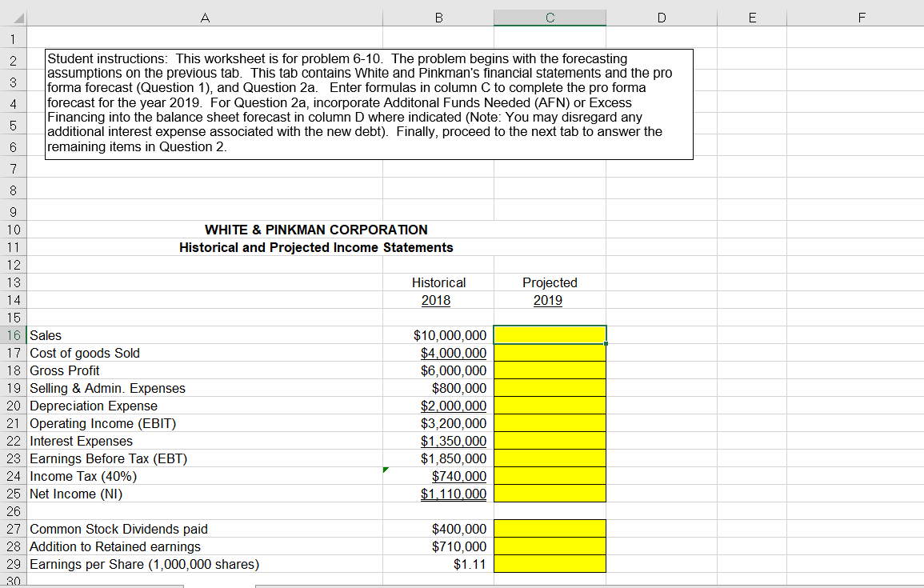Image resolution: width=924 pixels, height=588 pixels.
Task: Click 'Addition to Retained earnings' label
Action: pyautogui.click(x=115, y=546)
